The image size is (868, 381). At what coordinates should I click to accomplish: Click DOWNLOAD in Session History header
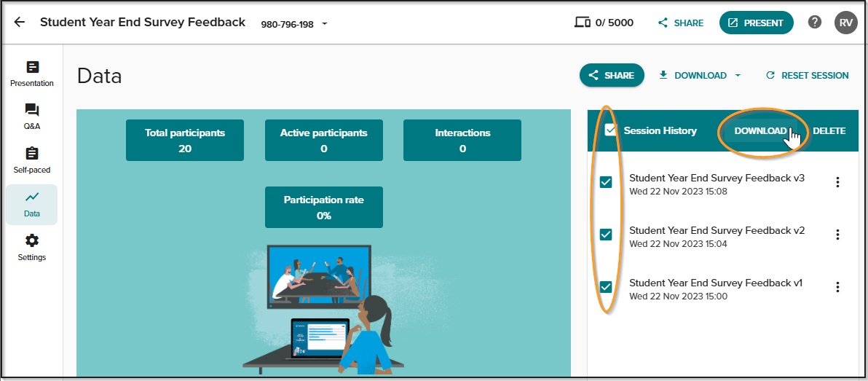[x=761, y=131]
